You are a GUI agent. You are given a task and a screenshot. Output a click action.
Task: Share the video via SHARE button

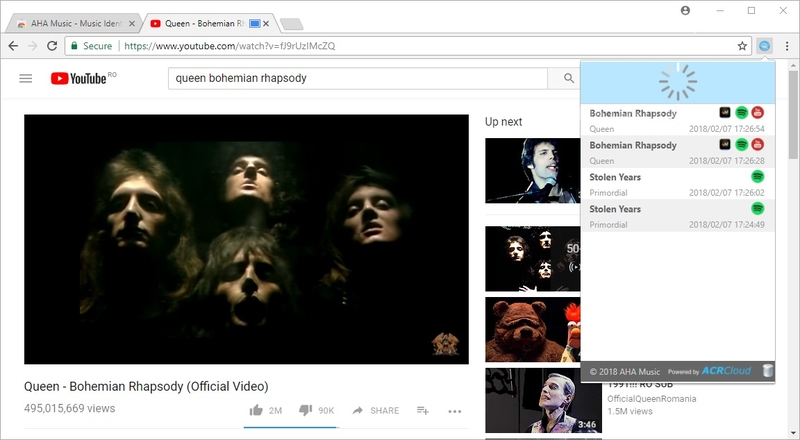pyautogui.click(x=376, y=410)
